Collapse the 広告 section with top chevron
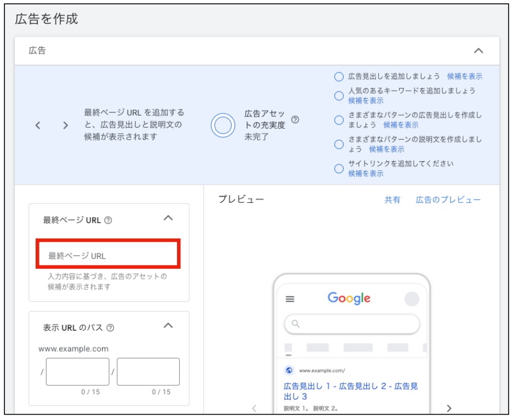 point(478,50)
